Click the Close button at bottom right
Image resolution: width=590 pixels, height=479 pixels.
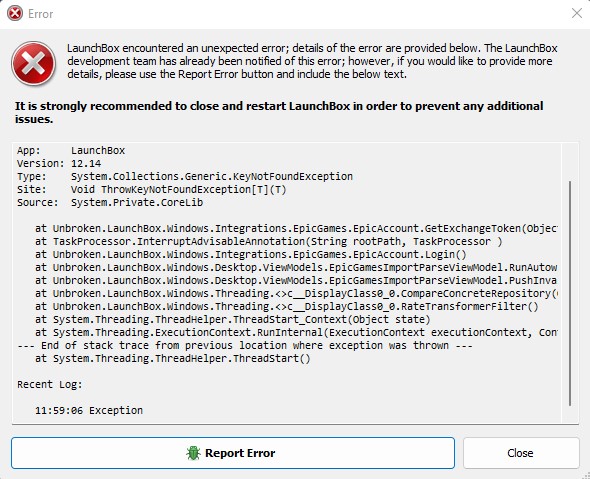521,453
